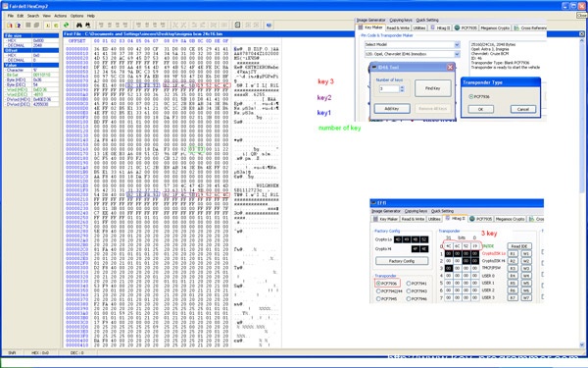Click OK in Transponder Type dialog
Image resolution: width=588 pixels, height=368 pixels.
[x=480, y=109]
